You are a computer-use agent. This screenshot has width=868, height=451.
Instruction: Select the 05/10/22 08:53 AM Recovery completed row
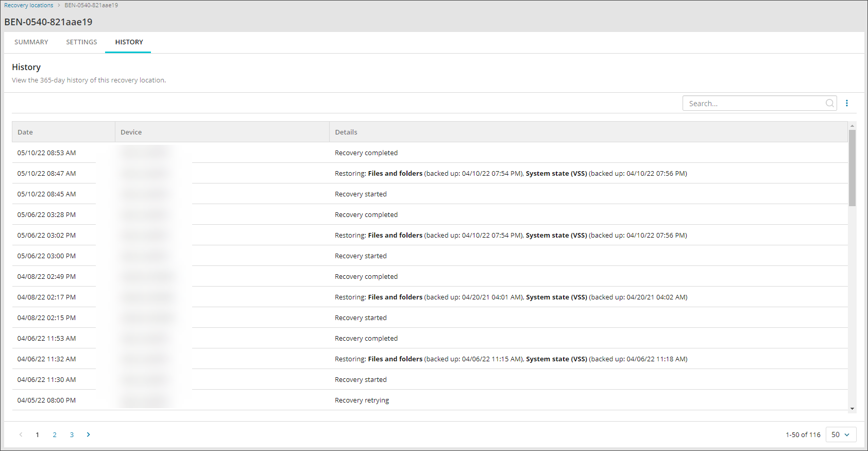366,153
